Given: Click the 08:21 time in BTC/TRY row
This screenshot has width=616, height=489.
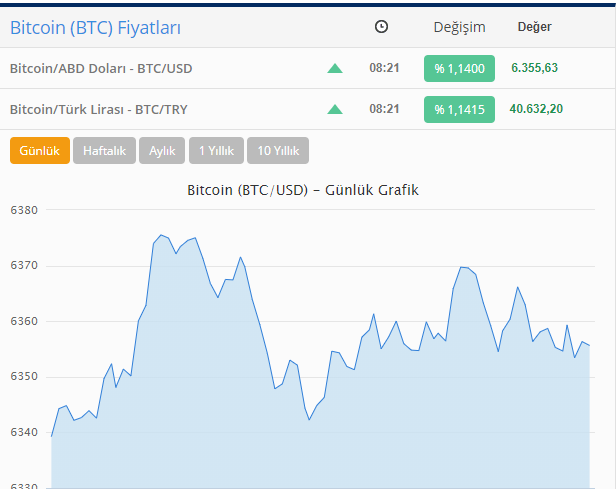Looking at the screenshot, I should pos(384,109).
